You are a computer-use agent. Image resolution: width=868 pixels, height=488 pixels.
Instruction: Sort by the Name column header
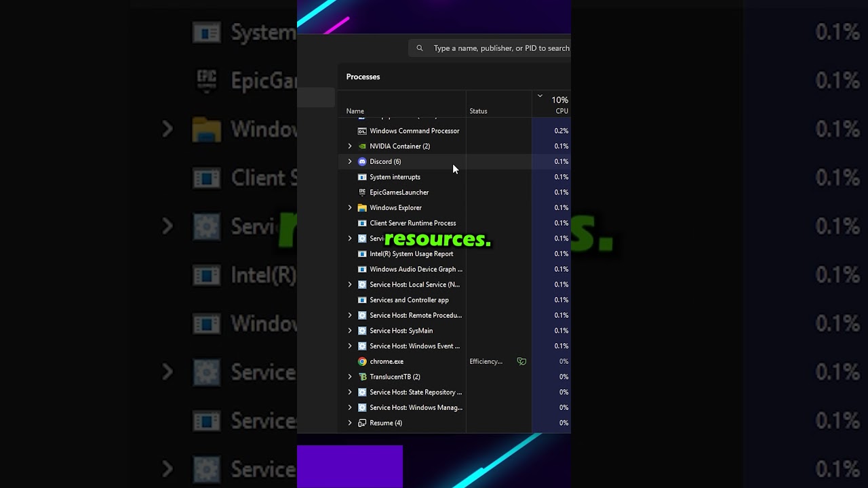[355, 111]
